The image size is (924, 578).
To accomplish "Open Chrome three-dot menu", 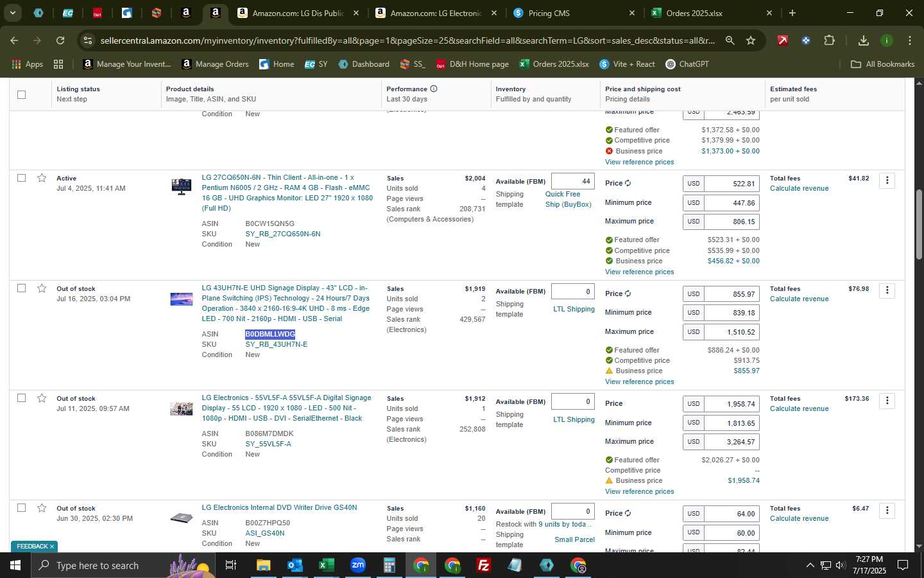I will (910, 40).
